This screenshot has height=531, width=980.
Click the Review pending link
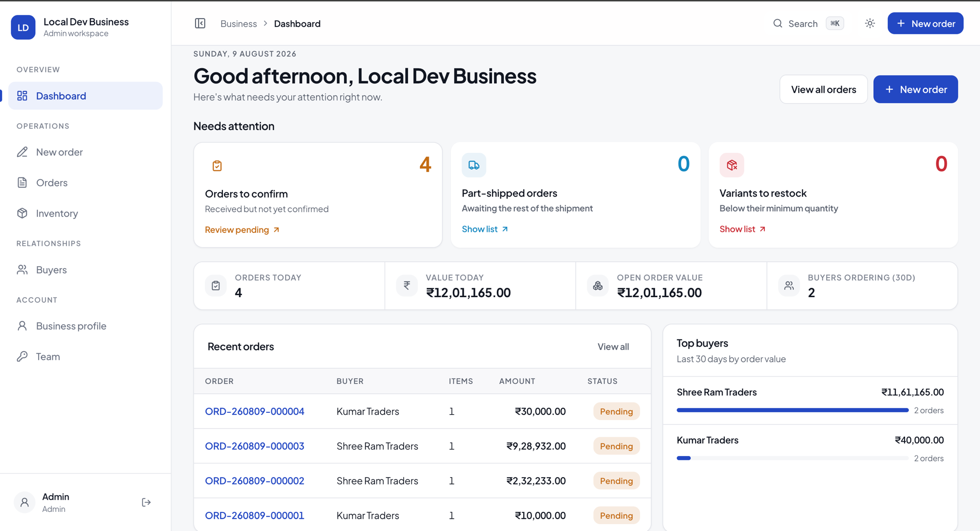(x=242, y=229)
